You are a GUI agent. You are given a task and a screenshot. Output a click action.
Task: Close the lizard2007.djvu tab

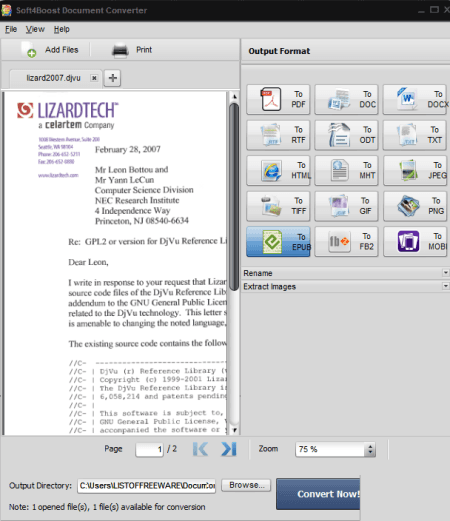94,78
